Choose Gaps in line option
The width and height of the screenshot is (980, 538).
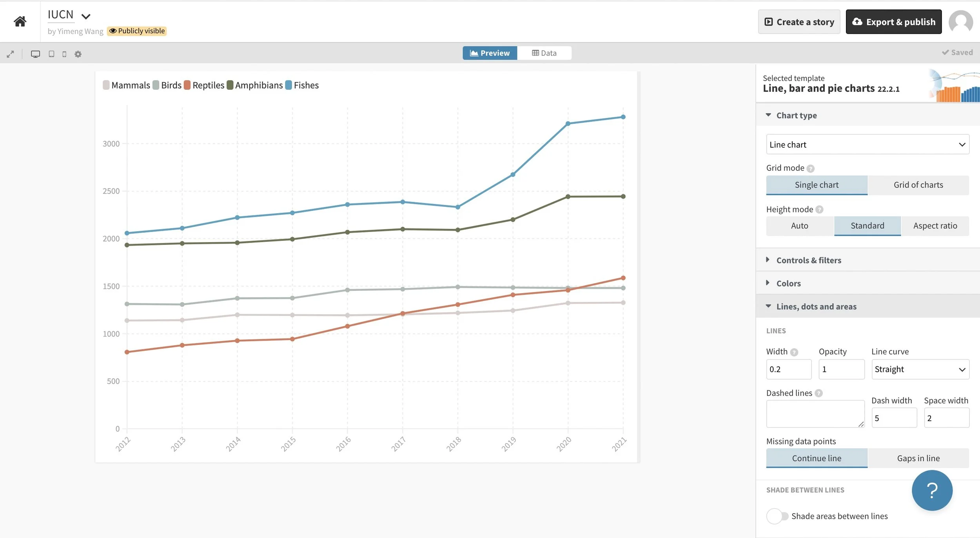(x=918, y=458)
